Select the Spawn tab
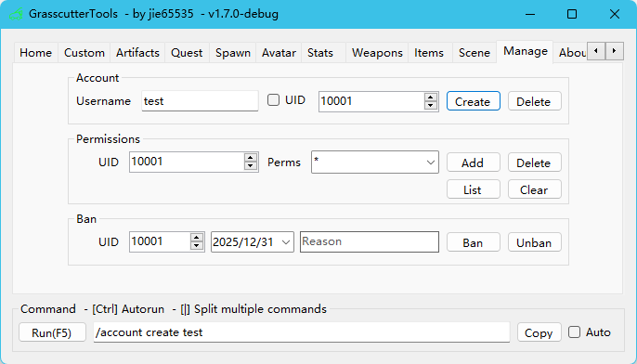Viewport: 637px width, 364px height. pyautogui.click(x=233, y=53)
